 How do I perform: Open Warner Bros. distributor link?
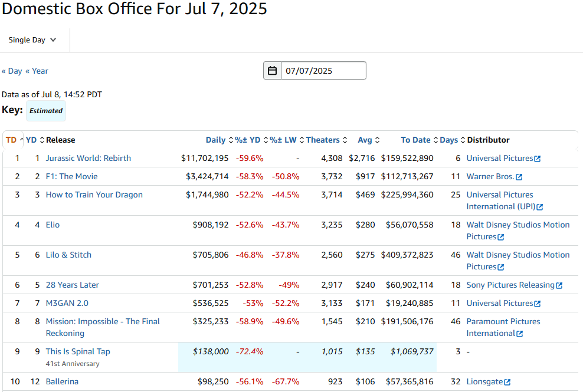click(490, 176)
